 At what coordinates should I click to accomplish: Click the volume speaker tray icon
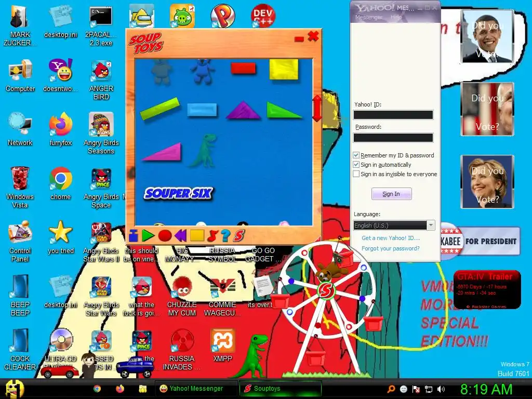(441, 389)
